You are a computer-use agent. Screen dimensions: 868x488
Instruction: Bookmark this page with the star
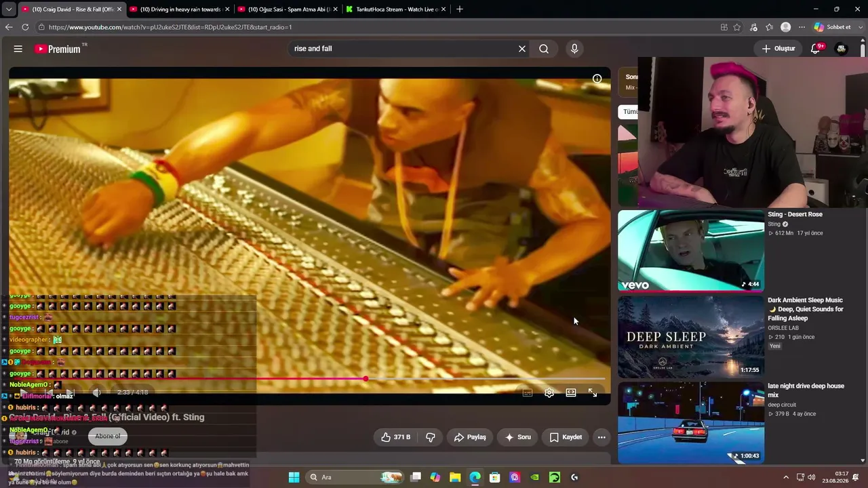(737, 27)
